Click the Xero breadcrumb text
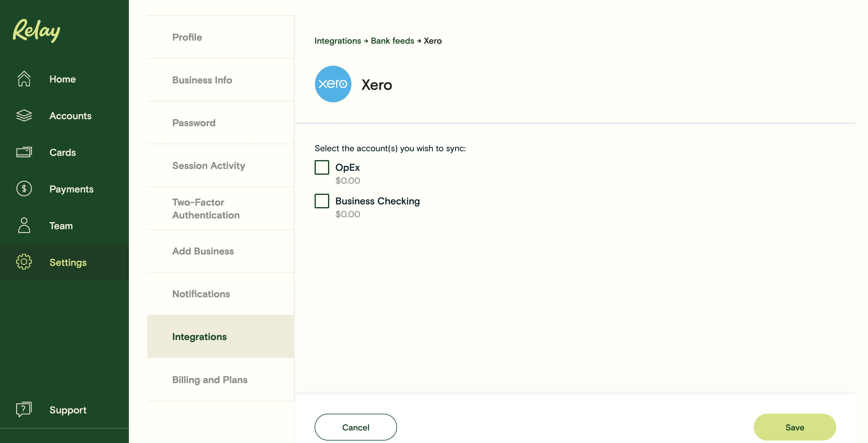This screenshot has height=443, width=868. coord(433,41)
